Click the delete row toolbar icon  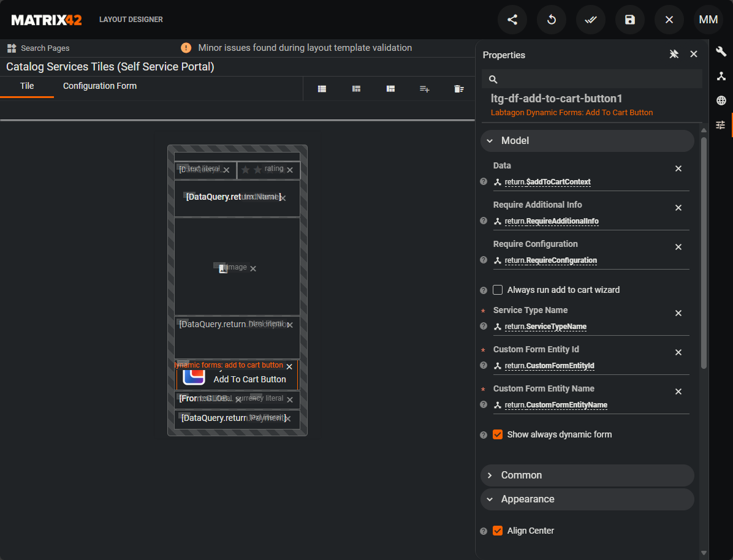click(459, 89)
